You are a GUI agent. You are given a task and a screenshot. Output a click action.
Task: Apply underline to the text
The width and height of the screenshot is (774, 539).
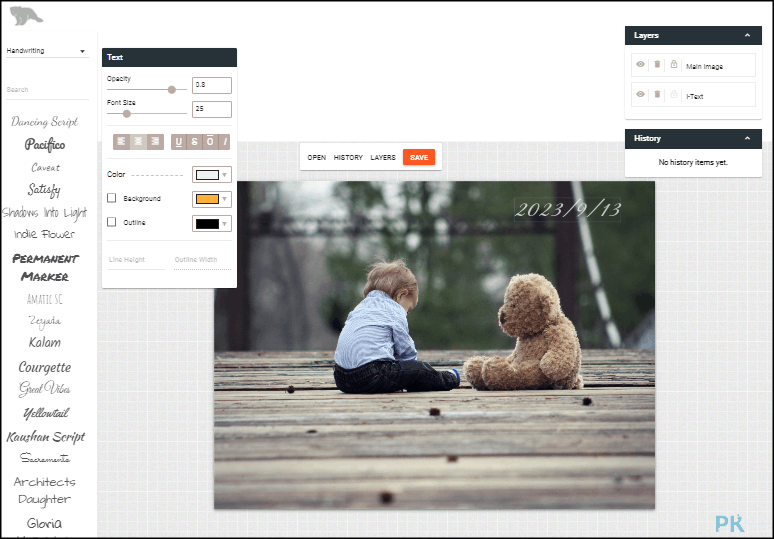179,142
